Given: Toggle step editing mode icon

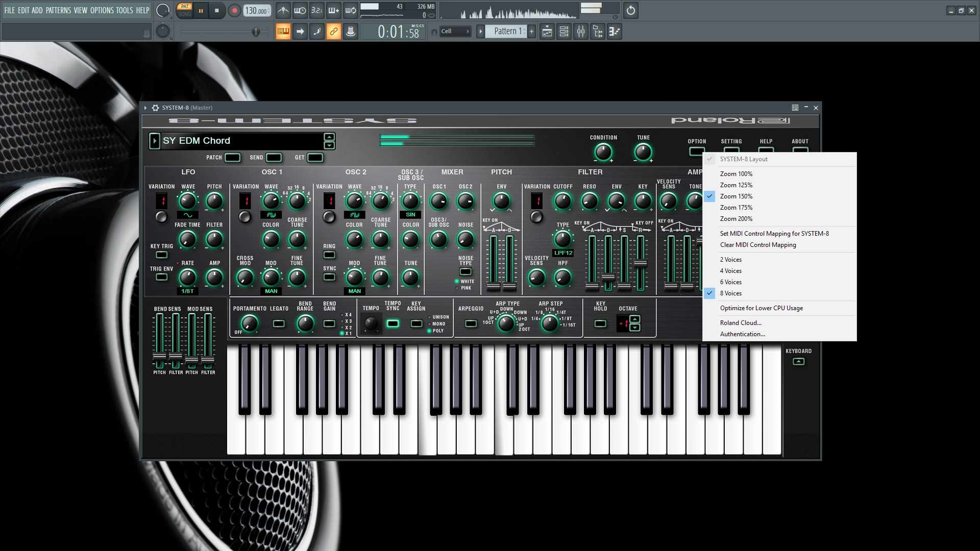Looking at the screenshot, I should coord(317,32).
